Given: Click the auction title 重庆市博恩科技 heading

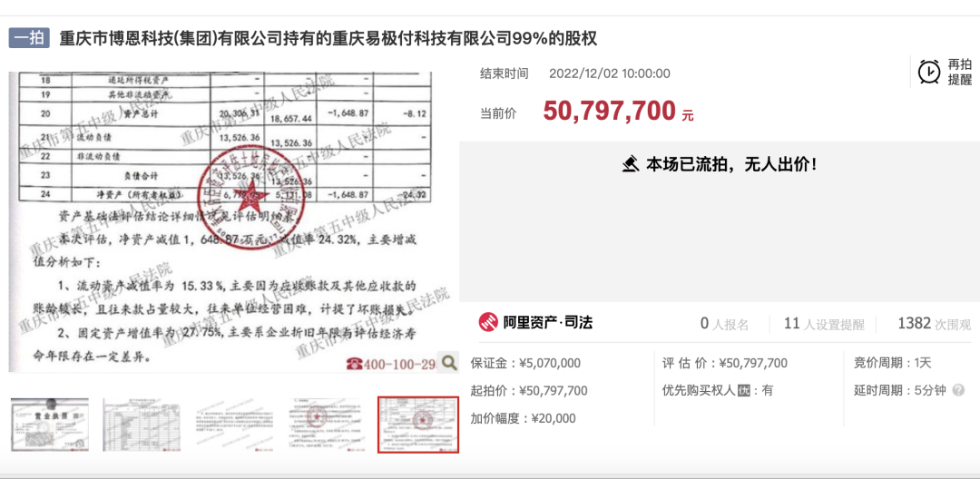Looking at the screenshot, I should 328,39.
